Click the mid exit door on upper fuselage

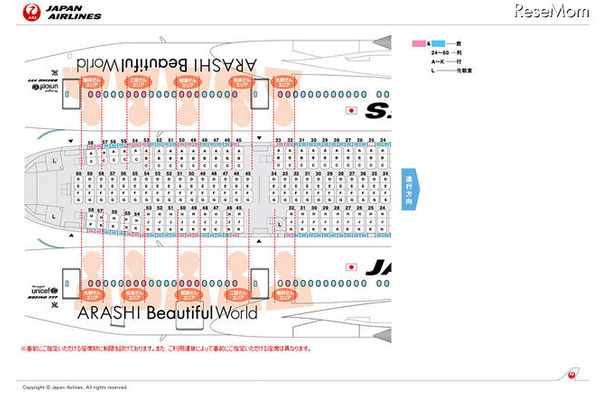259,93
